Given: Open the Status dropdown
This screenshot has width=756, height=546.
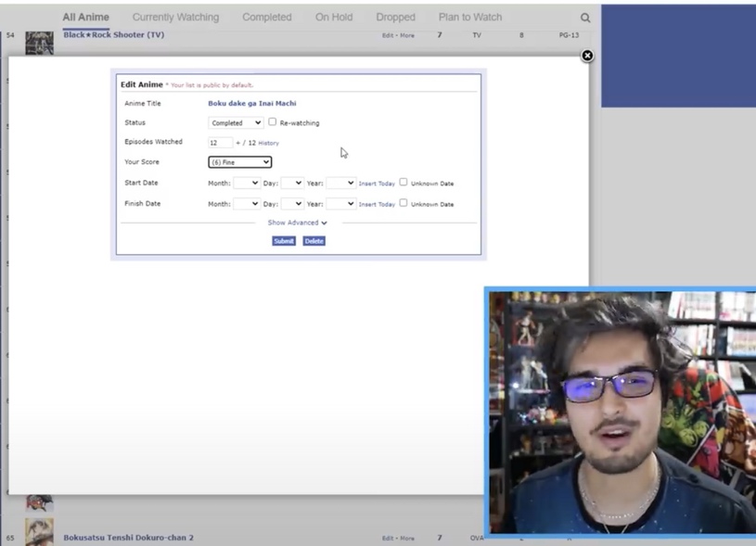Looking at the screenshot, I should point(236,122).
